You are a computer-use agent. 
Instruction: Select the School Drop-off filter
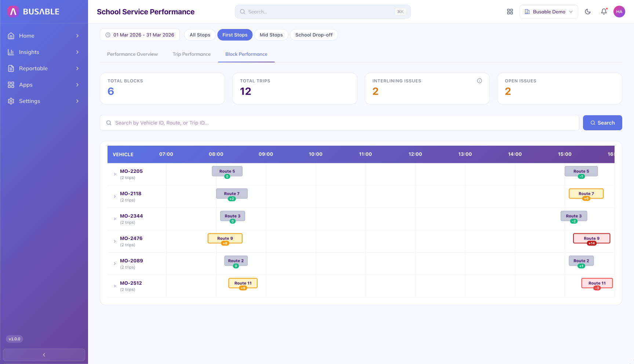pyautogui.click(x=314, y=35)
